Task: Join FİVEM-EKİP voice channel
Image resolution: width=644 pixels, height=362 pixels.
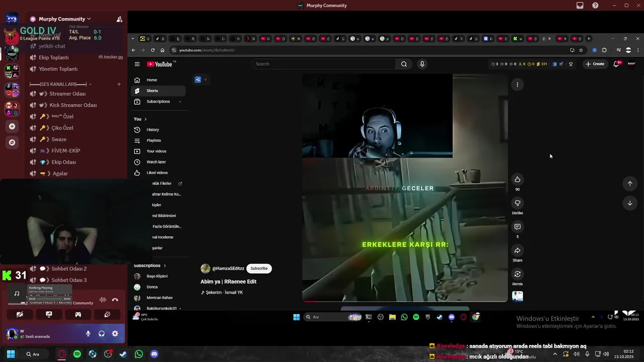Action: click(65, 151)
